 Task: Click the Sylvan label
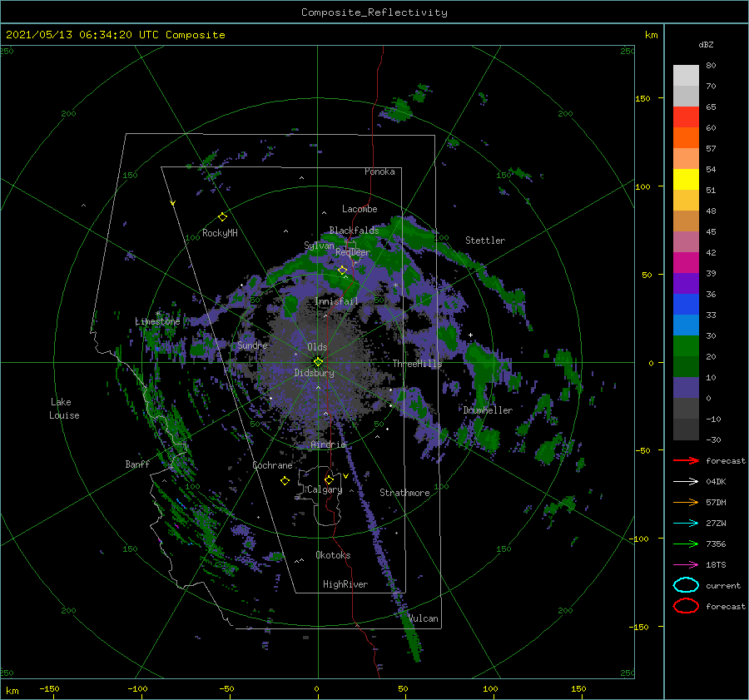(x=319, y=246)
